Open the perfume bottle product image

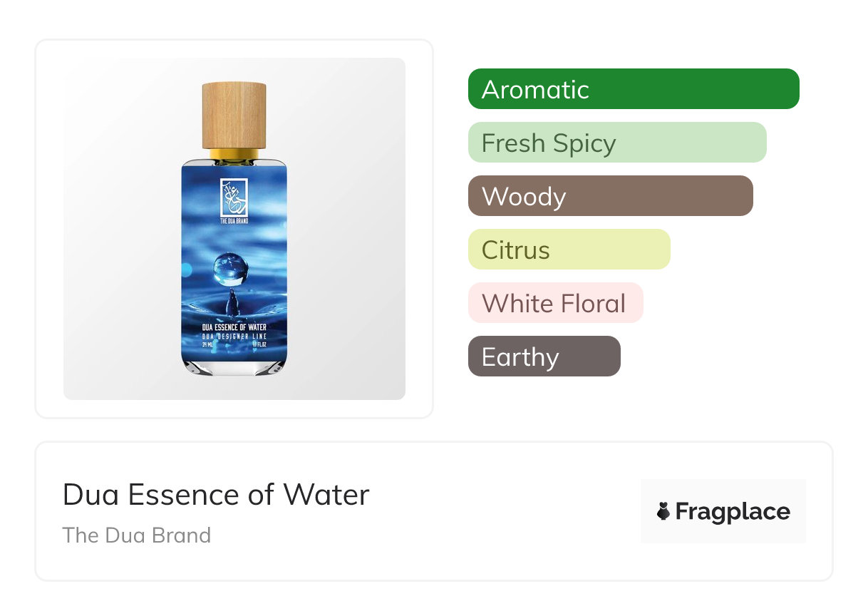pyautogui.click(x=234, y=228)
